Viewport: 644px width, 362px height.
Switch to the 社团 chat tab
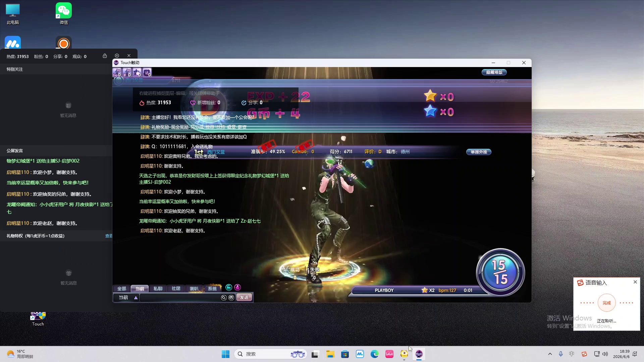coord(176,289)
